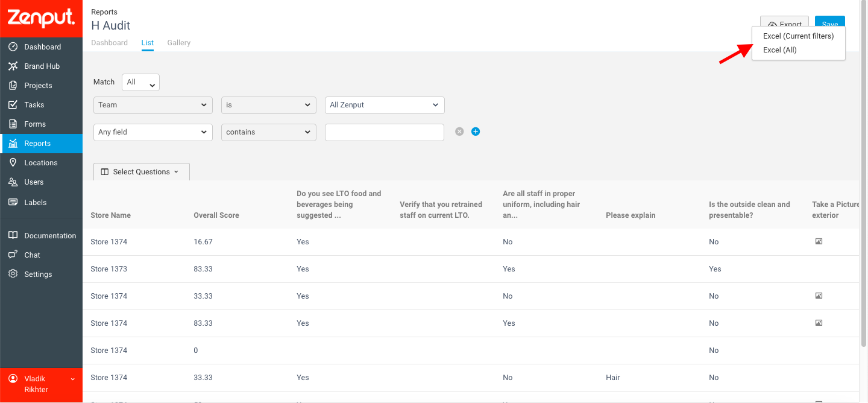Viewport: 868px width, 403px height.
Task: Click the Reports sidebar menu item
Action: click(x=41, y=144)
